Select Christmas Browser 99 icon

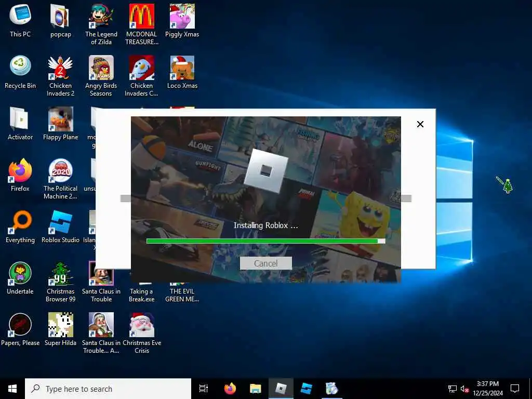[60, 282]
